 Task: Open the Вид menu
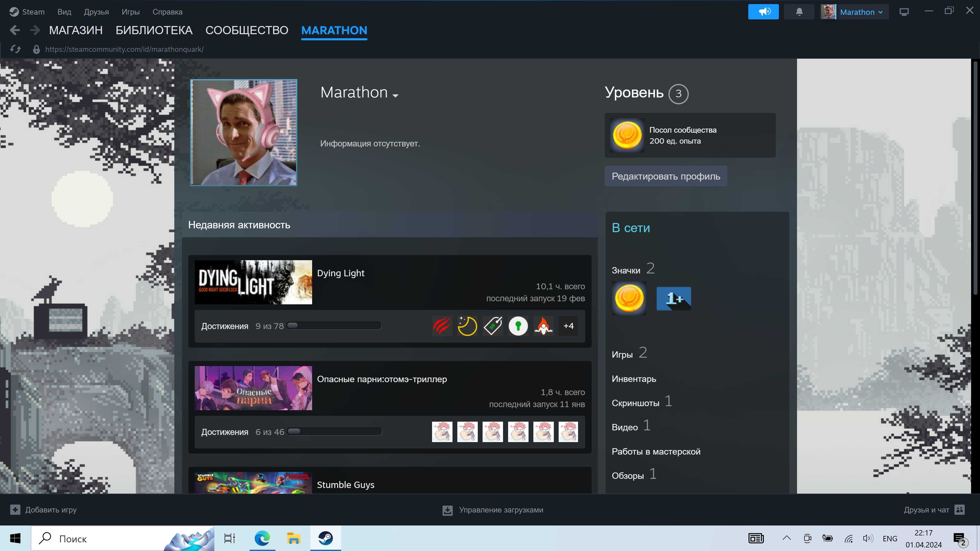[x=64, y=12]
